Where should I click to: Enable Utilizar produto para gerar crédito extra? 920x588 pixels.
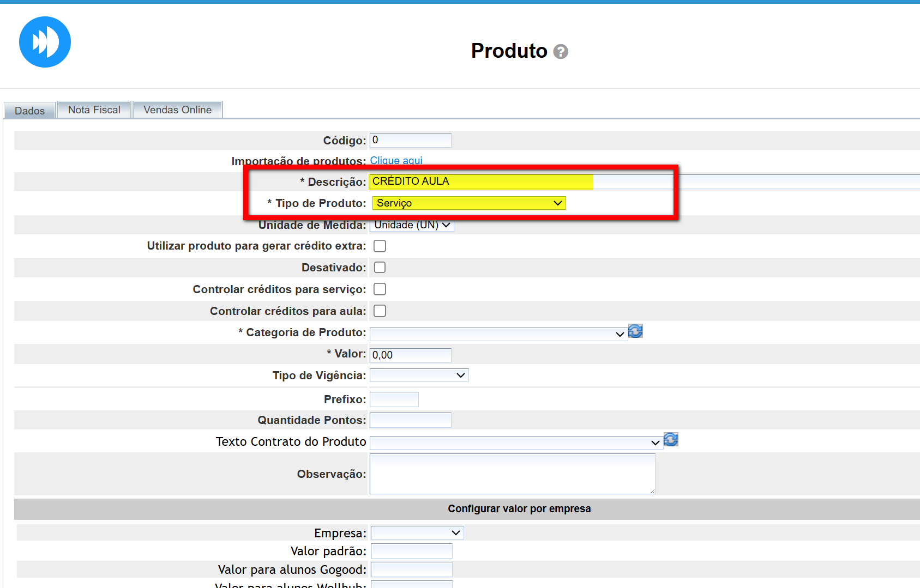coord(380,246)
